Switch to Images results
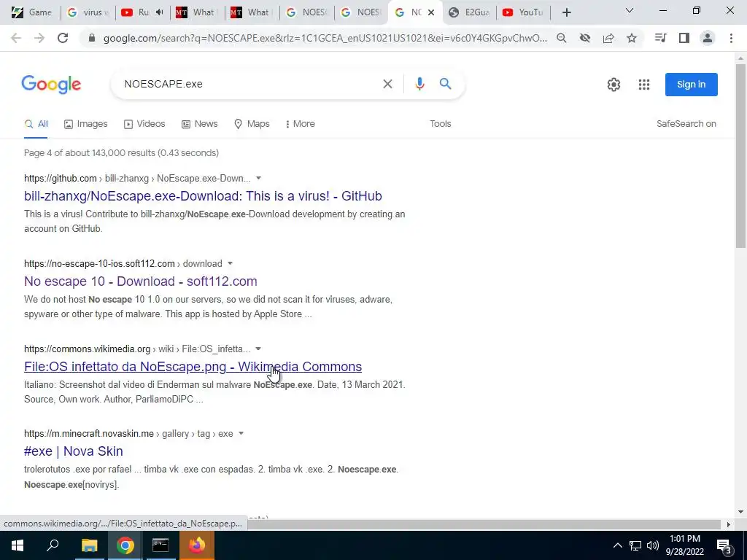Screen dimensions: 747x560 pos(86,124)
